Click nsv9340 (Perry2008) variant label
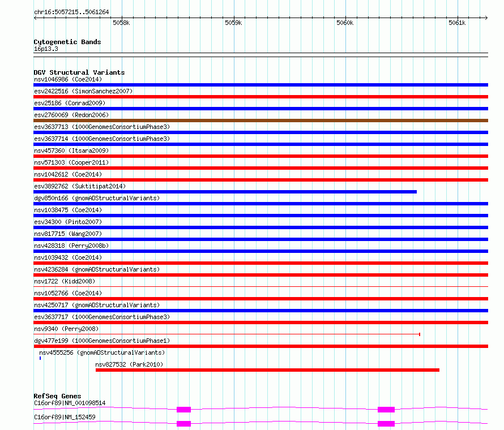 66,329
